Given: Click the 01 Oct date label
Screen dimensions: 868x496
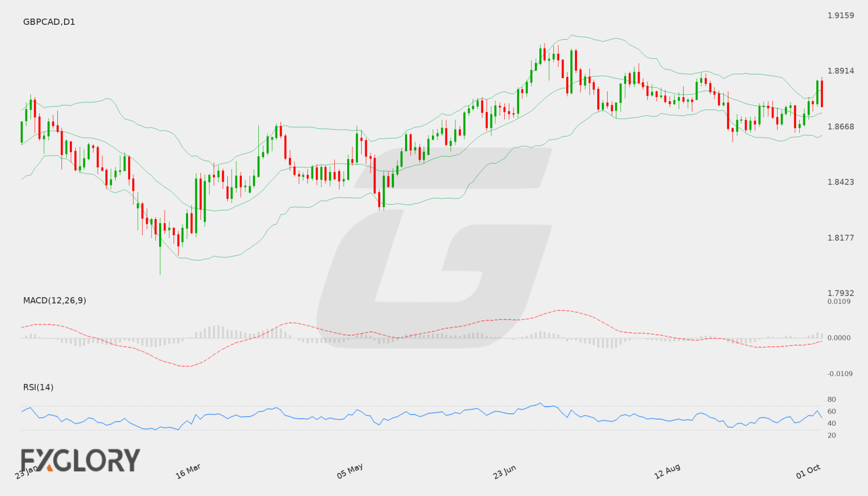Looking at the screenshot, I should (808, 471).
